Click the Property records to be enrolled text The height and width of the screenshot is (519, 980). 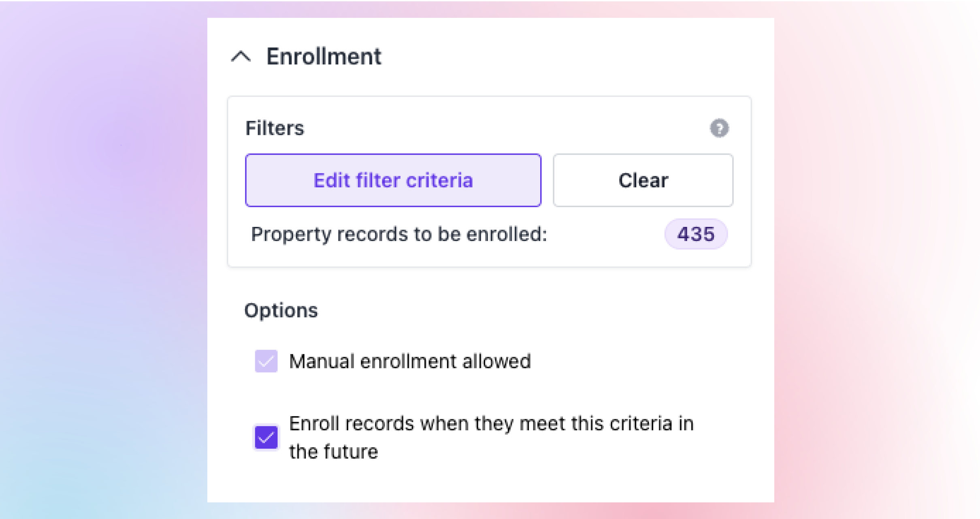coord(399,234)
